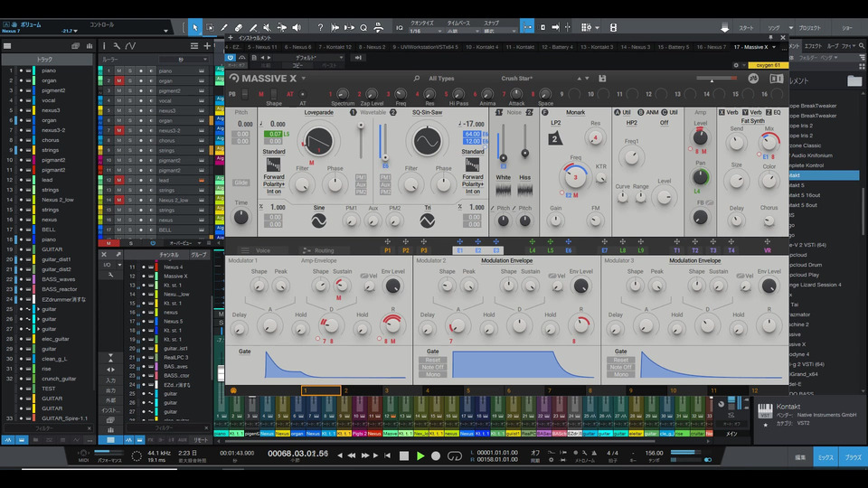Mute the Nexus 2_low track
This screenshot has height=488, width=868.
pyautogui.click(x=119, y=201)
